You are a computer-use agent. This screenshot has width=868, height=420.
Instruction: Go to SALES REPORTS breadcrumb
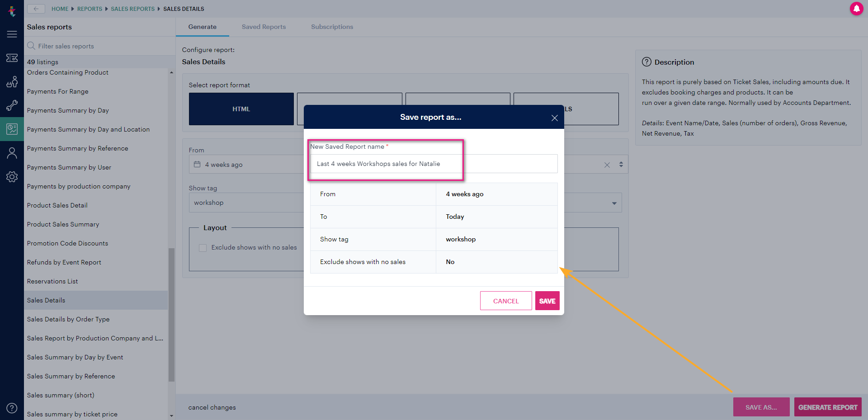(132, 9)
